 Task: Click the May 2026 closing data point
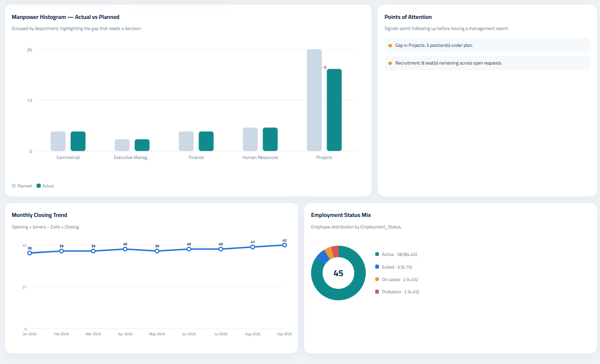(157, 251)
